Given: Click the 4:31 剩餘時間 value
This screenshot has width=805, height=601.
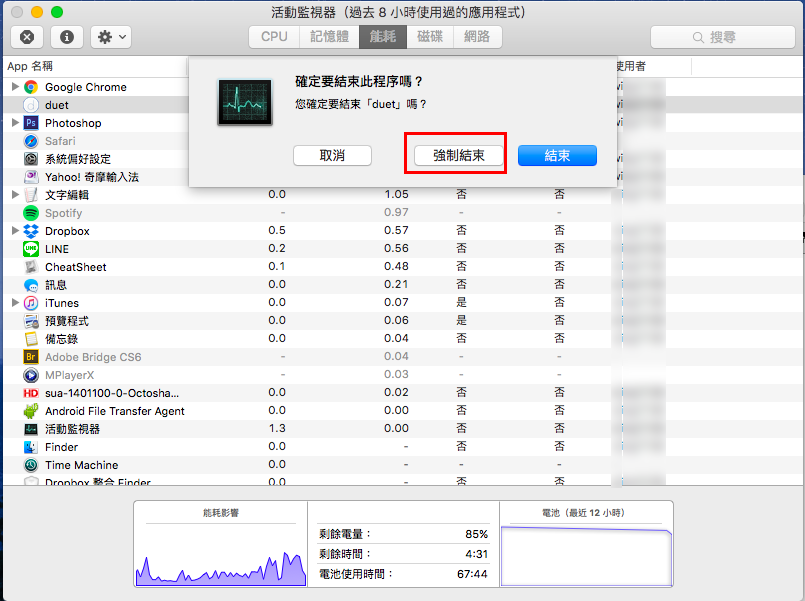Looking at the screenshot, I should 476,554.
